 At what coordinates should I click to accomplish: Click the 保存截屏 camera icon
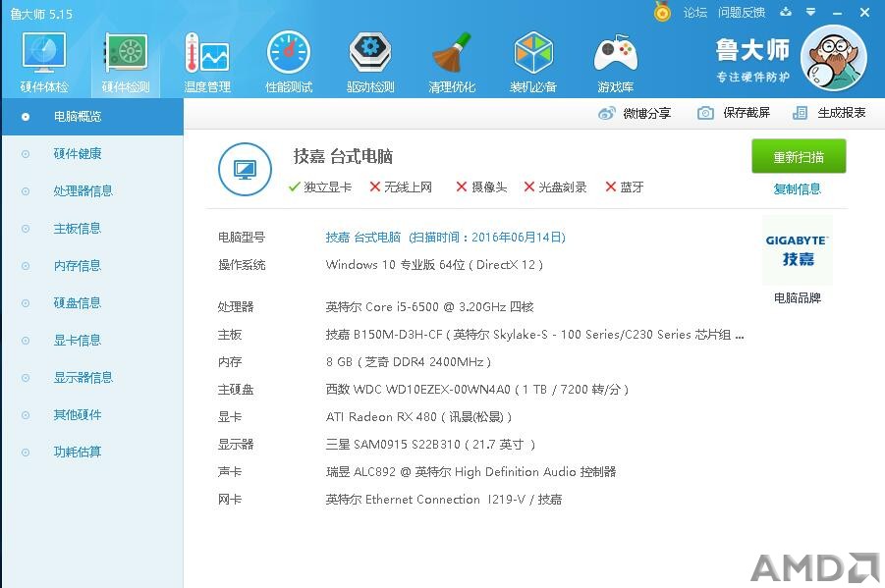tap(705, 113)
